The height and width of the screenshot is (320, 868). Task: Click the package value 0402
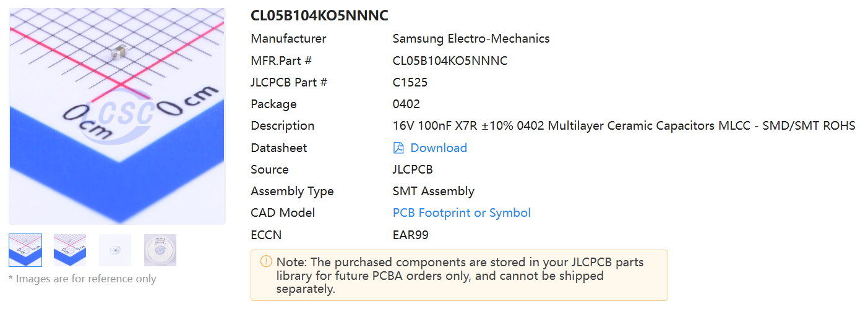(406, 104)
